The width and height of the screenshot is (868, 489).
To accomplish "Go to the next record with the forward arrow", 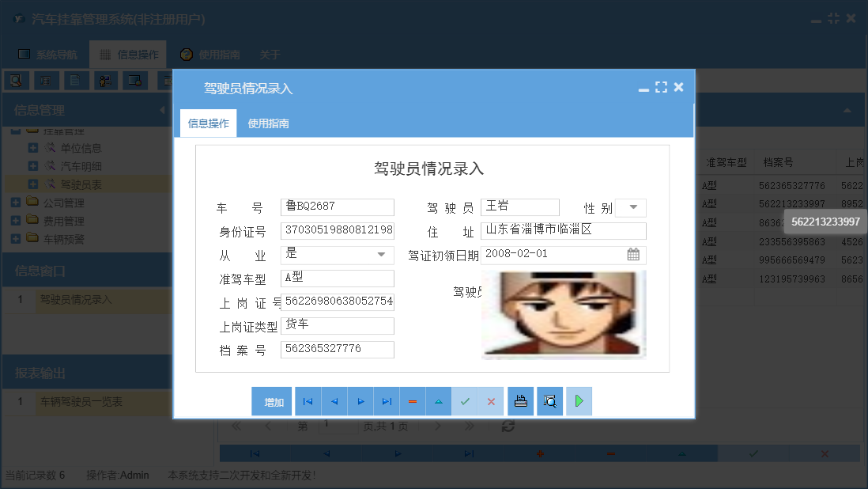I will pyautogui.click(x=360, y=401).
